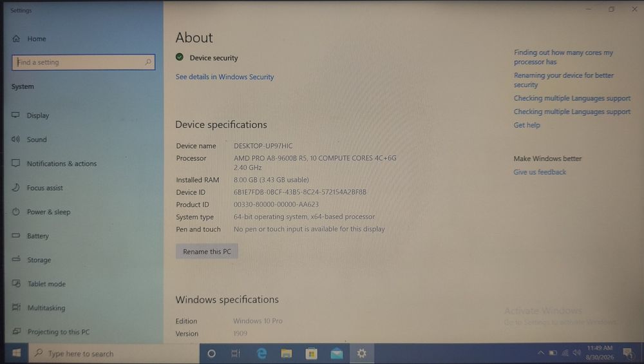644x364 pixels.
Task: Open the Get help link
Action: (x=527, y=125)
